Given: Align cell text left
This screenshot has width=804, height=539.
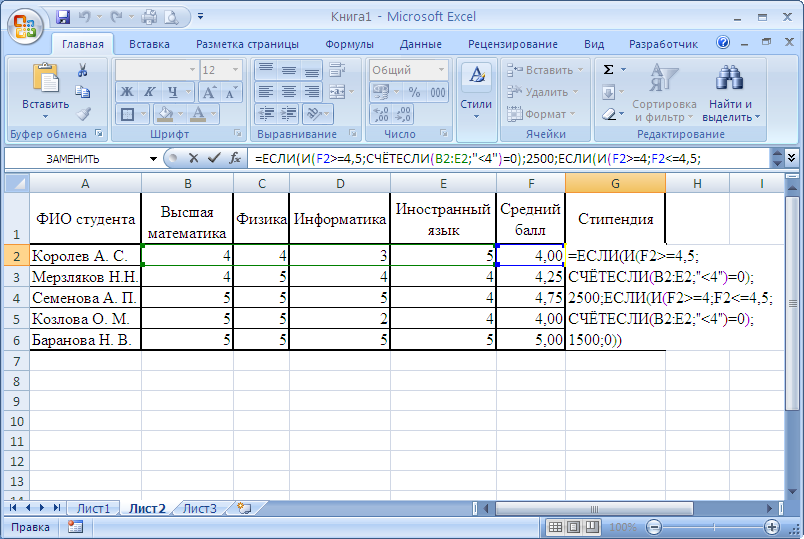Looking at the screenshot, I should 265,92.
